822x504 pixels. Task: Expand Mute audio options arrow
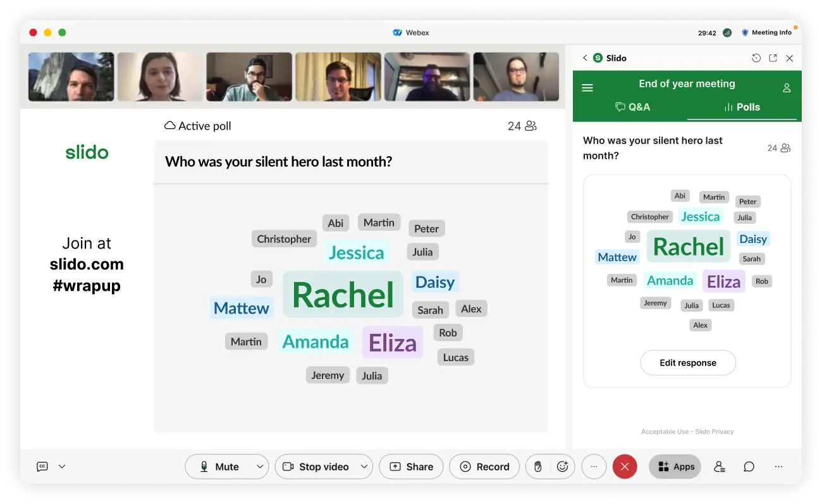click(x=260, y=467)
